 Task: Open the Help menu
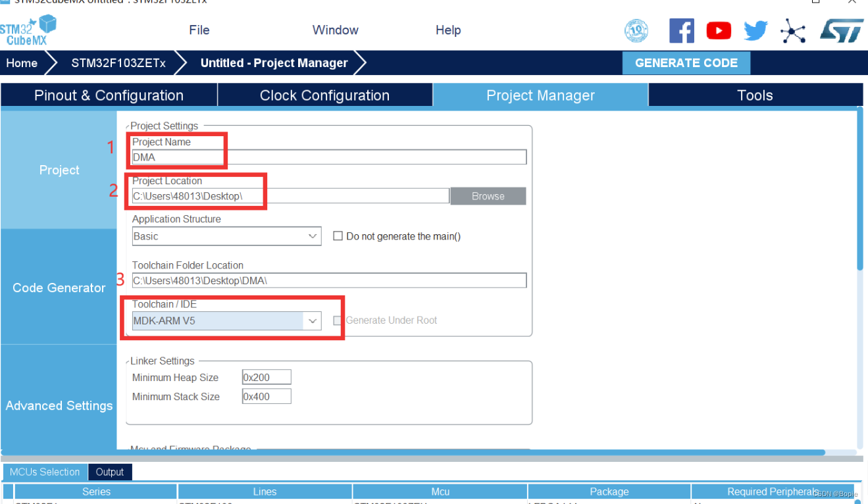[448, 30]
